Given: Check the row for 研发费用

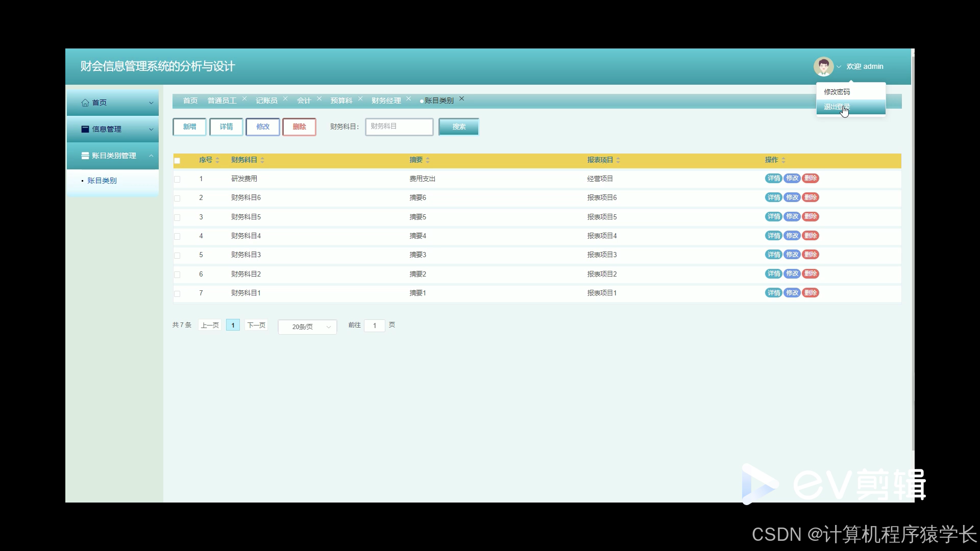Looking at the screenshot, I should click(177, 180).
